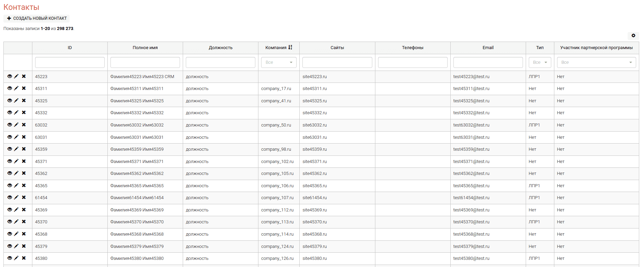644x267 pixels.
Task: Edit contact 63032 with the pencil icon
Action: coord(16,125)
